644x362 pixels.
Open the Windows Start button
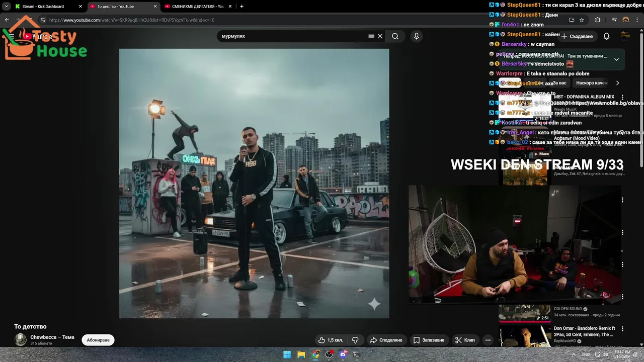click(287, 354)
